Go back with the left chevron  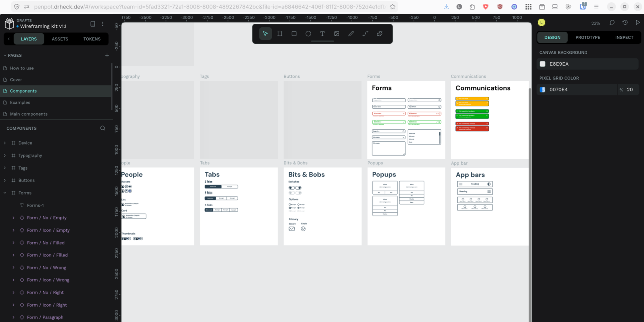pos(9,39)
